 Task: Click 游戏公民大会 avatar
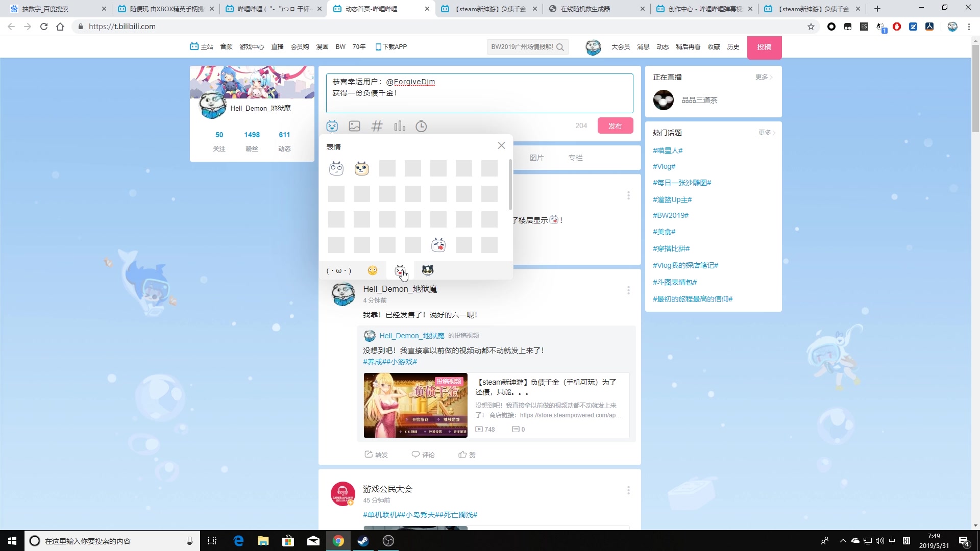(x=343, y=494)
